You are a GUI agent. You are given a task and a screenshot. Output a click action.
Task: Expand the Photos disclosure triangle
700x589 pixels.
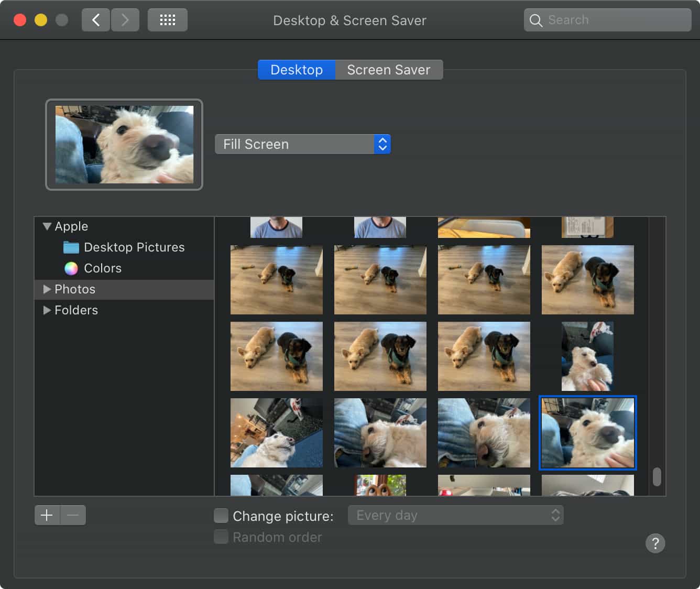(x=47, y=289)
